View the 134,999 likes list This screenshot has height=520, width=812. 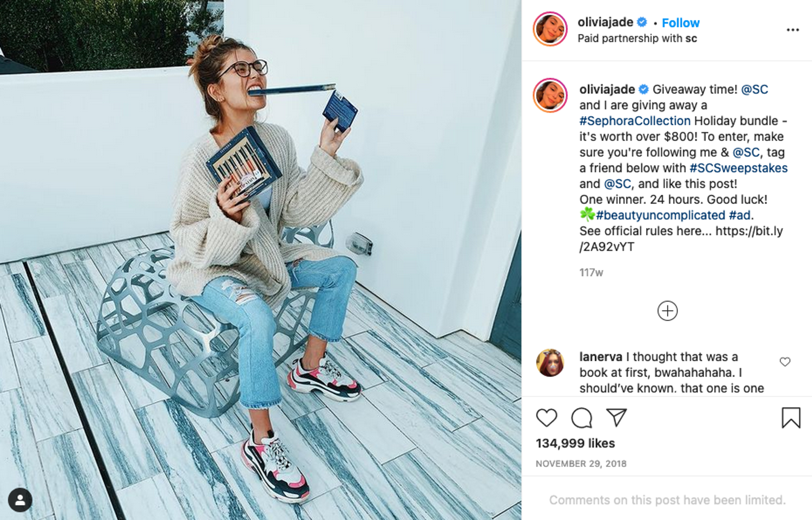(x=575, y=443)
